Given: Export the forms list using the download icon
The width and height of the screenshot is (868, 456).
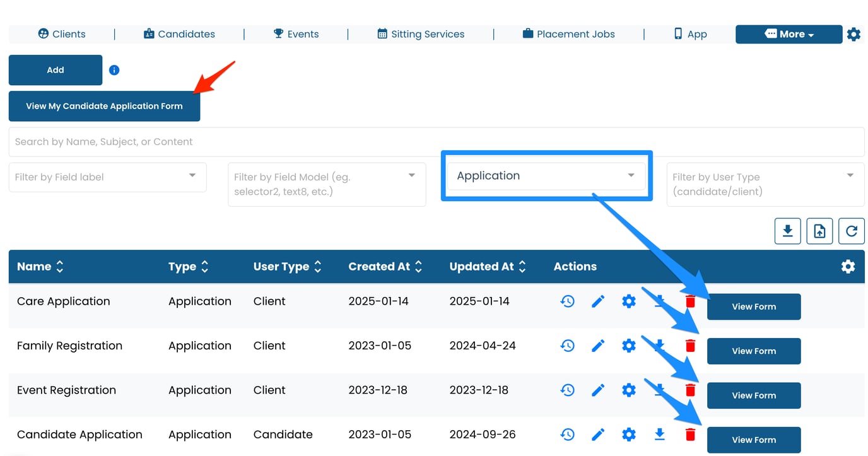Looking at the screenshot, I should [x=787, y=231].
